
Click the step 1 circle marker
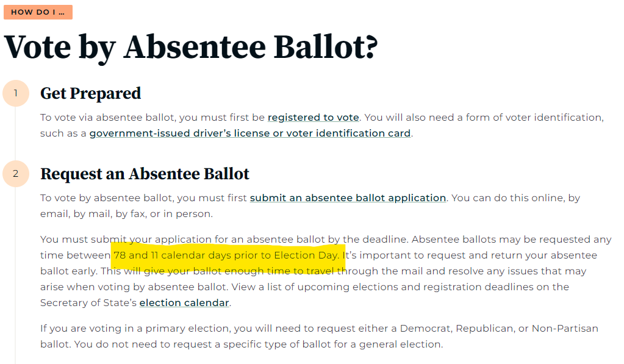coord(16,93)
